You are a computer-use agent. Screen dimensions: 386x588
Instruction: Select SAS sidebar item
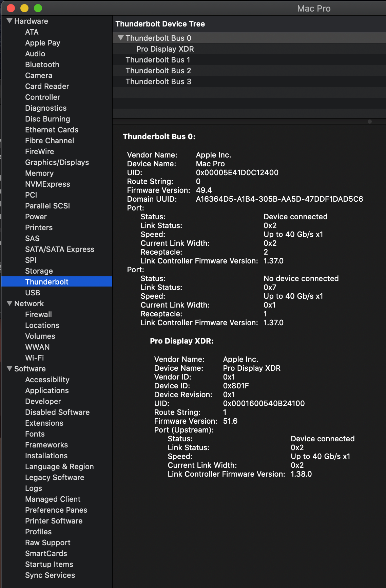tap(32, 238)
